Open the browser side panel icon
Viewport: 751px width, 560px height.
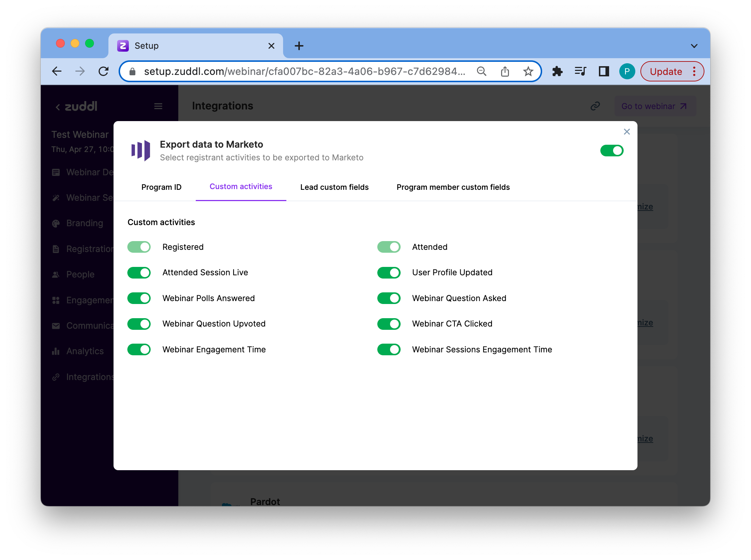click(x=604, y=71)
